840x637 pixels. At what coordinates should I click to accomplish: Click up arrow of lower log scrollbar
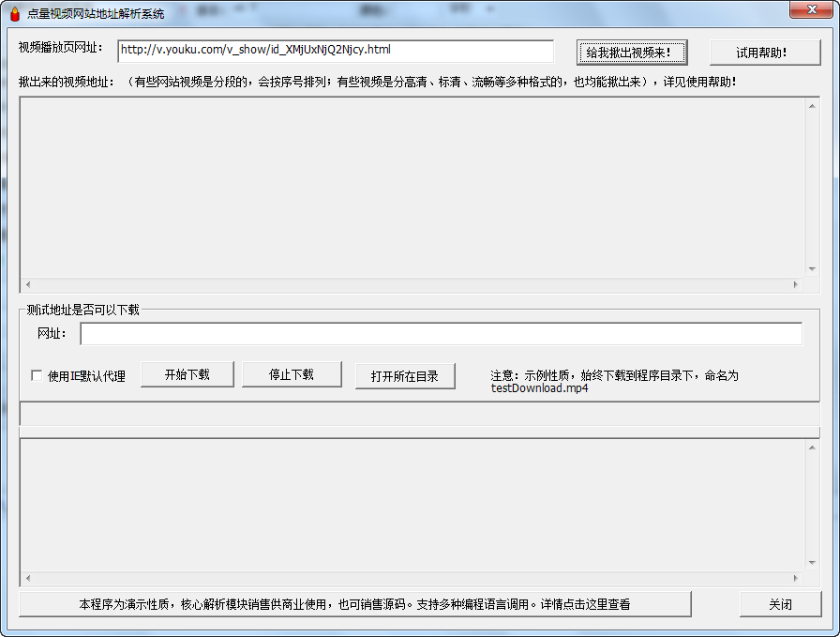(812, 447)
